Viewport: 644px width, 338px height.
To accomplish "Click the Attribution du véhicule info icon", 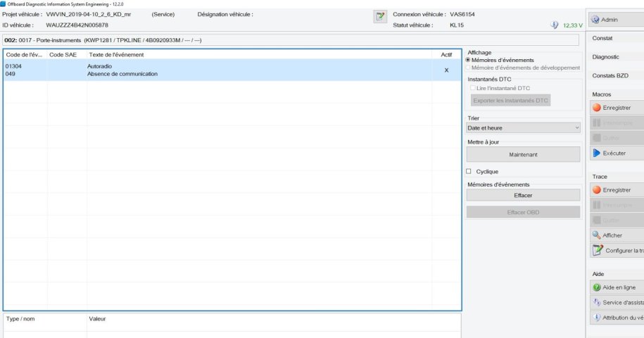I will pos(597,318).
